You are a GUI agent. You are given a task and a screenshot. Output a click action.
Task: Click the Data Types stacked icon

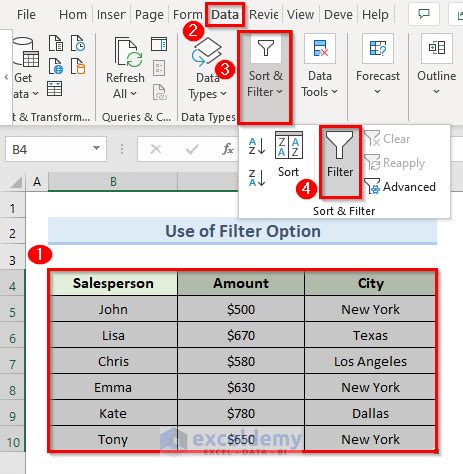[x=207, y=51]
